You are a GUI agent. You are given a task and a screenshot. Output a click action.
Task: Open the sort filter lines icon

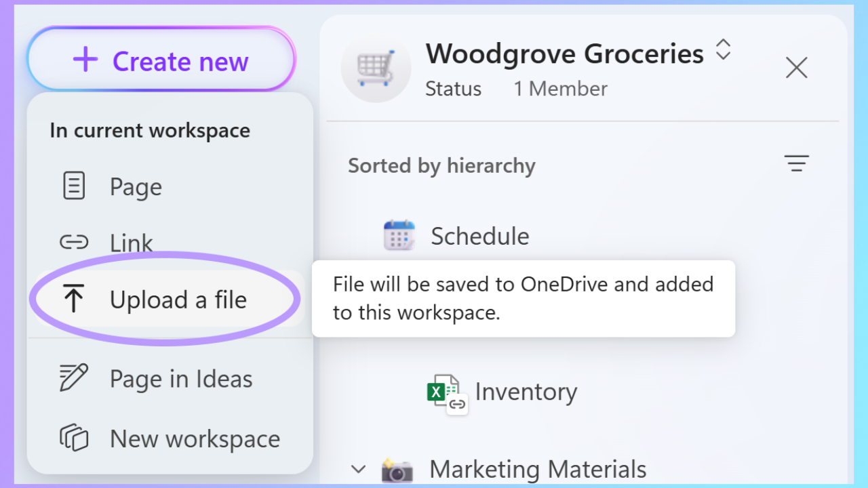(x=797, y=164)
